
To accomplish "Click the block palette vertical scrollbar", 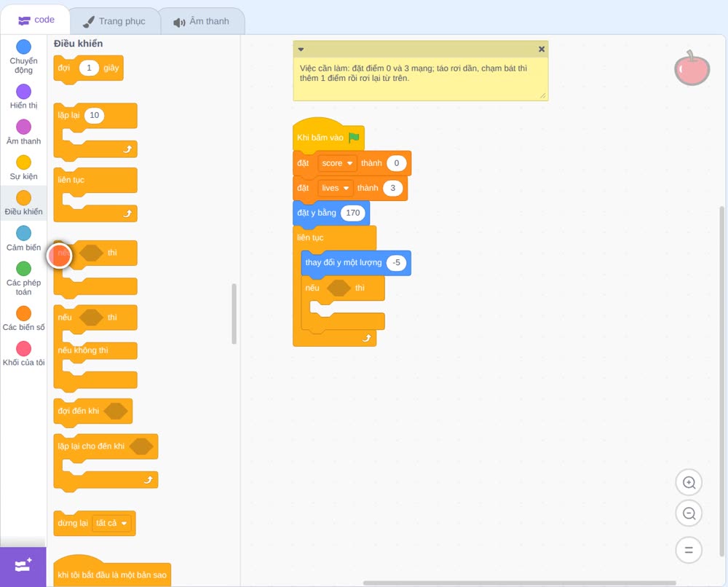I will pos(234,314).
